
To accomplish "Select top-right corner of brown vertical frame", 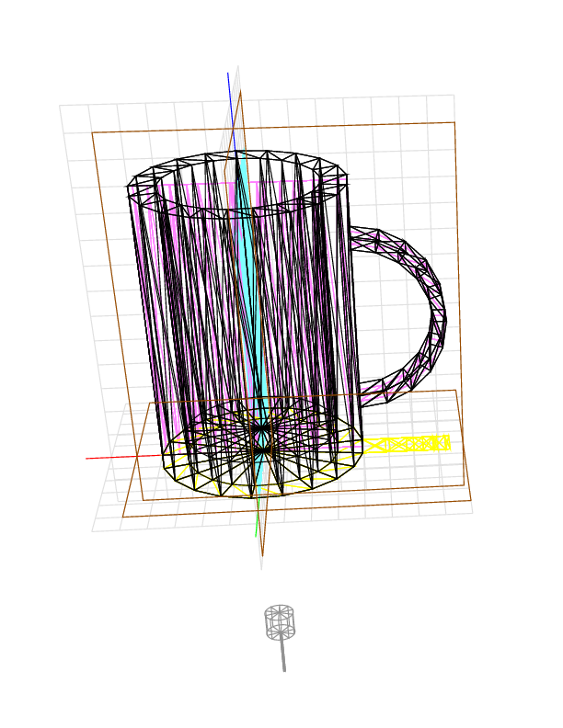I will tap(454, 122).
